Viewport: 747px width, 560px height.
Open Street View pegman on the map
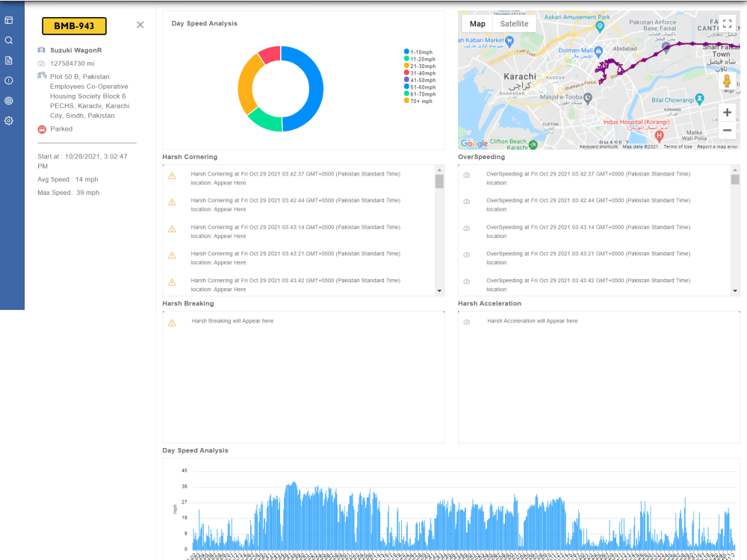pyautogui.click(x=727, y=81)
